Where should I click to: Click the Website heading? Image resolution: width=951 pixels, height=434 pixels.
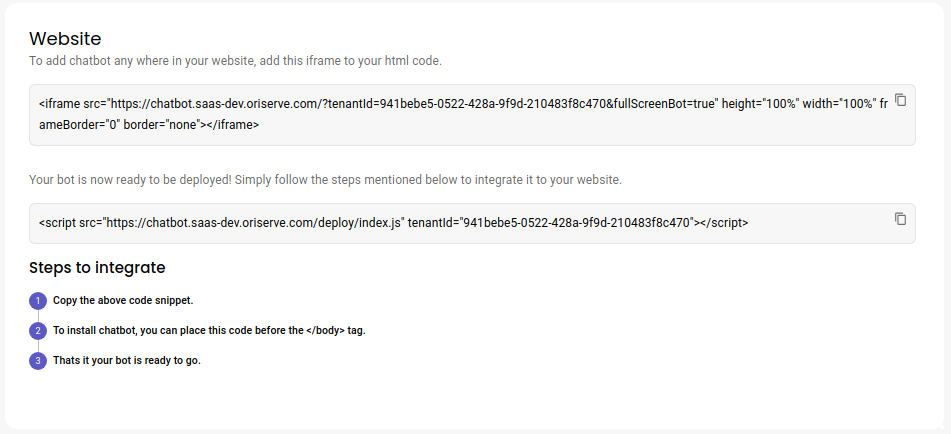(x=65, y=39)
